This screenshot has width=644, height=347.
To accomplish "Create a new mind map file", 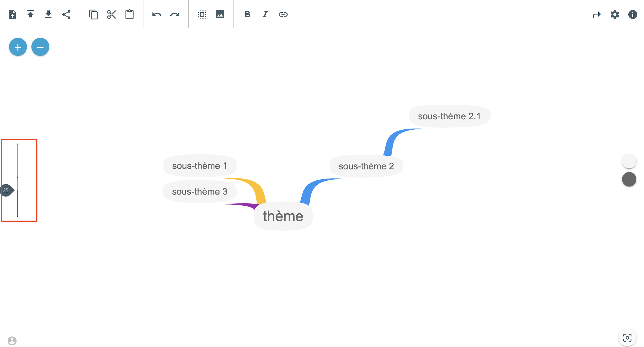I will point(13,14).
